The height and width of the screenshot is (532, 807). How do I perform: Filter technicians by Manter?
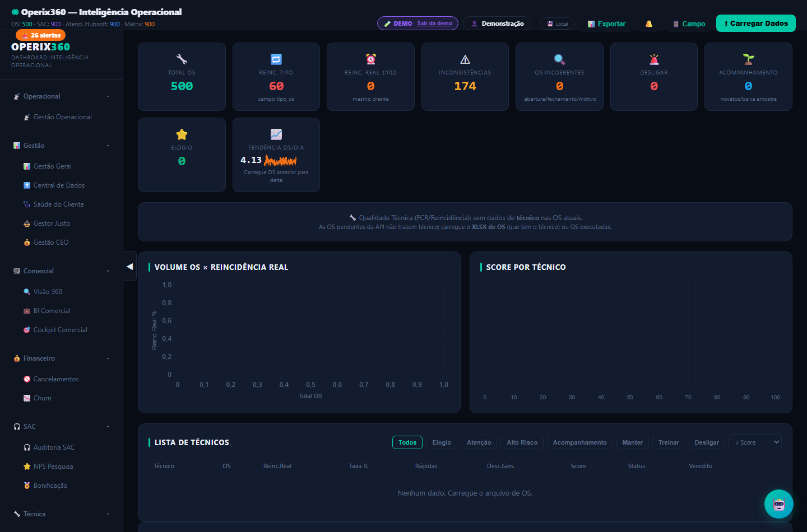click(x=632, y=442)
